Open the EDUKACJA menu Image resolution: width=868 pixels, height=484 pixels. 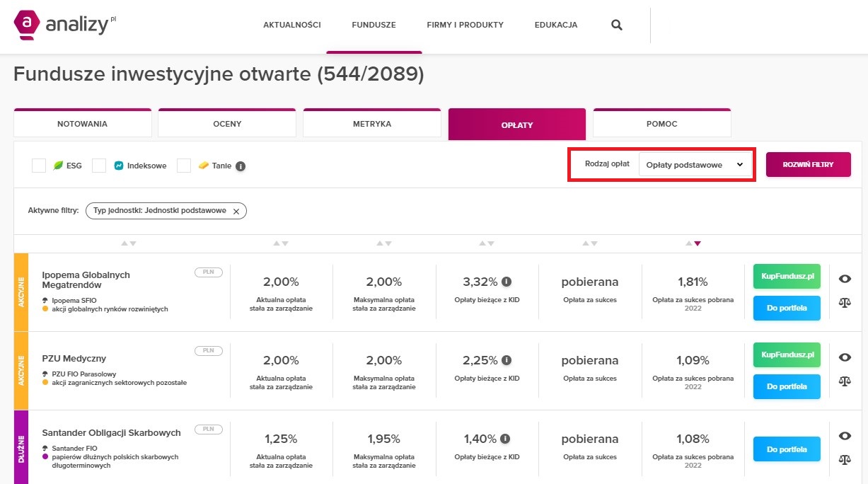[556, 25]
